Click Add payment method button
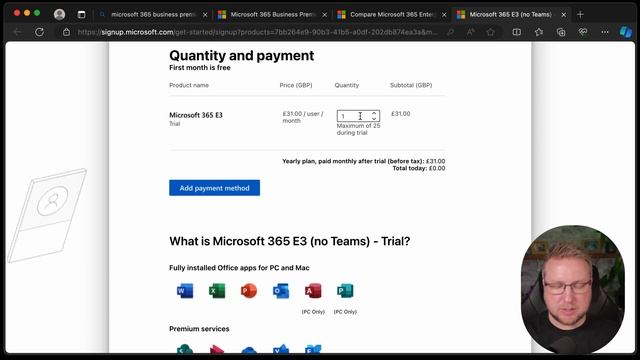Screen dimensions: 640x360 [x=214, y=188]
